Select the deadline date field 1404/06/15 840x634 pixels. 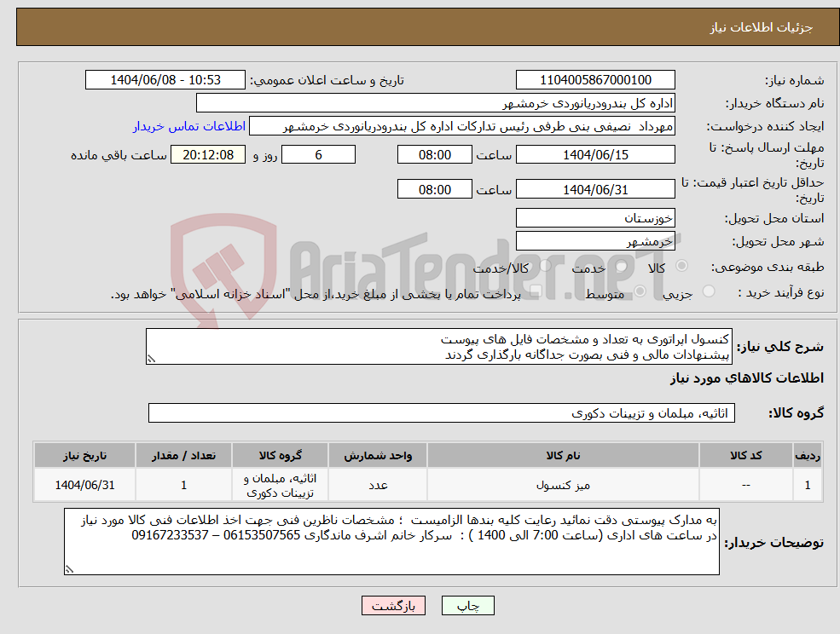595,154
